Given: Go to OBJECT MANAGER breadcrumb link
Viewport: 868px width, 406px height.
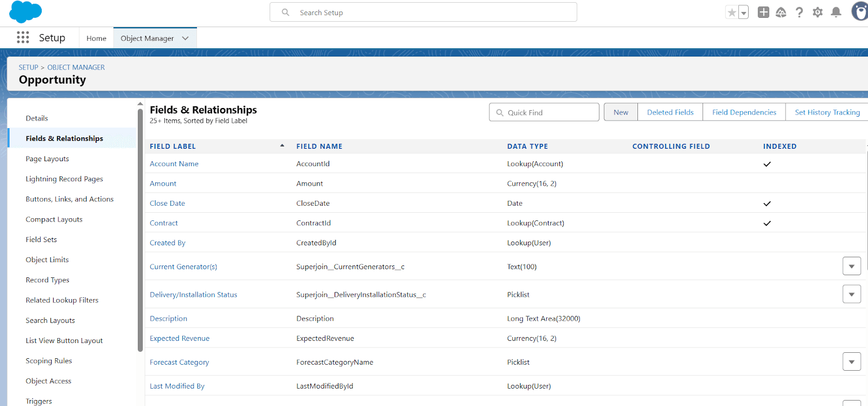Looking at the screenshot, I should point(76,67).
